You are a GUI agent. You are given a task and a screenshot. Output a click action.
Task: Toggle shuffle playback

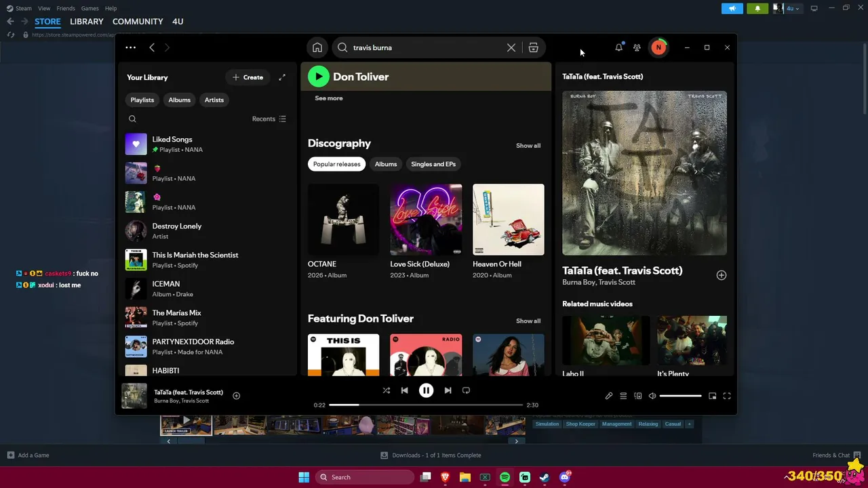point(387,390)
